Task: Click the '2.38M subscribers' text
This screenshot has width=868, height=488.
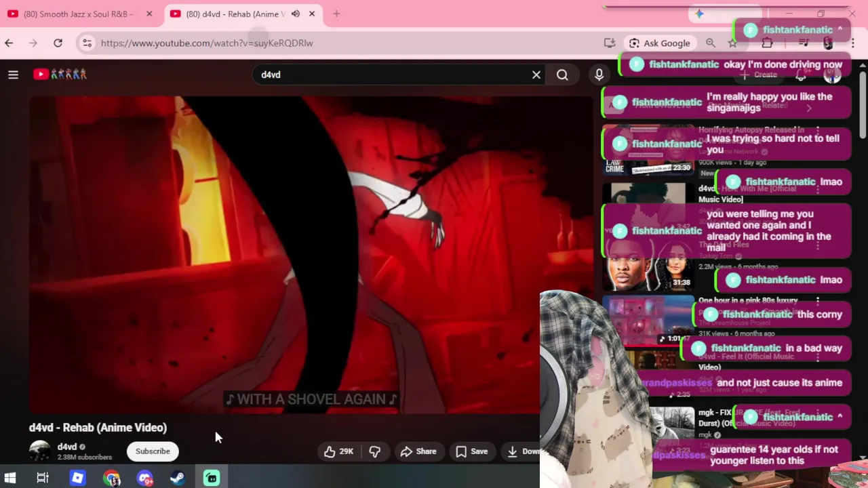Action: [85, 457]
